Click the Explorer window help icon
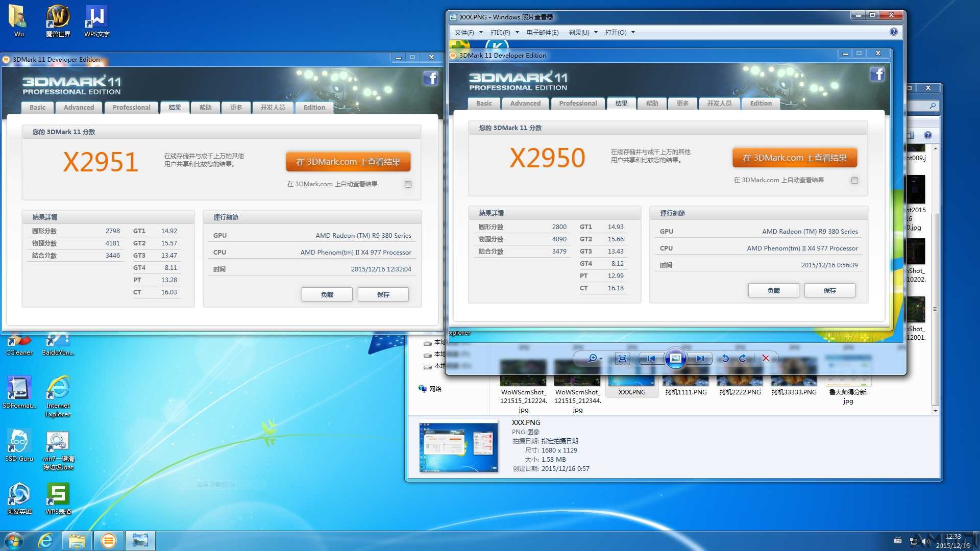 (x=927, y=135)
